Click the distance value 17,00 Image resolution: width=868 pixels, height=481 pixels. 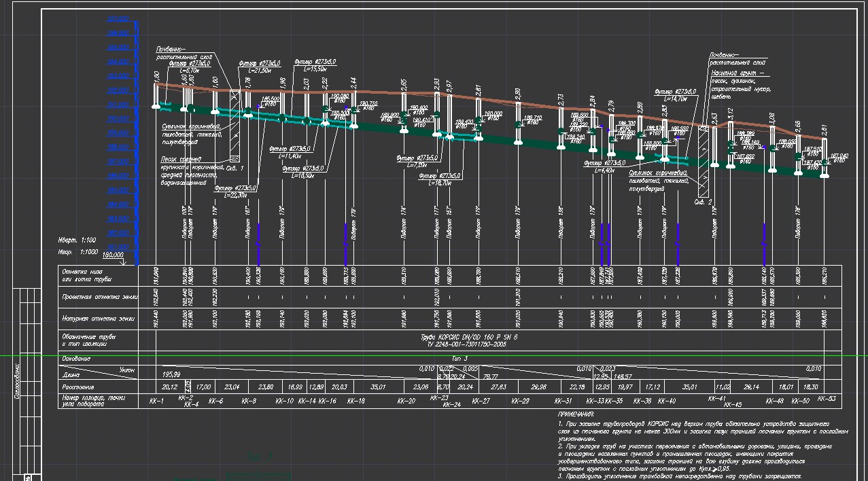[x=204, y=387]
